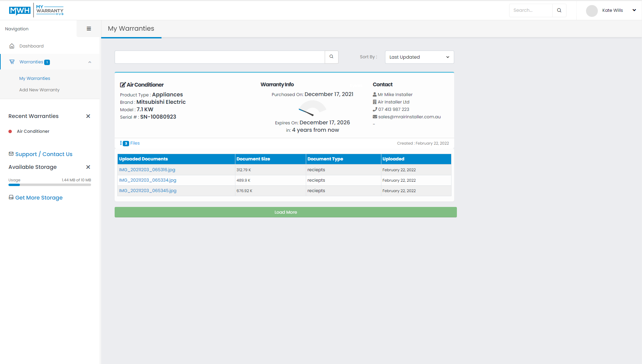Click the Kate Wills user name

click(612, 10)
